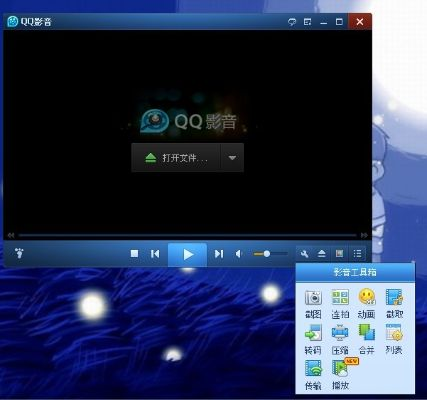
Task: Open the 转码 transcode tool
Action: (313, 340)
